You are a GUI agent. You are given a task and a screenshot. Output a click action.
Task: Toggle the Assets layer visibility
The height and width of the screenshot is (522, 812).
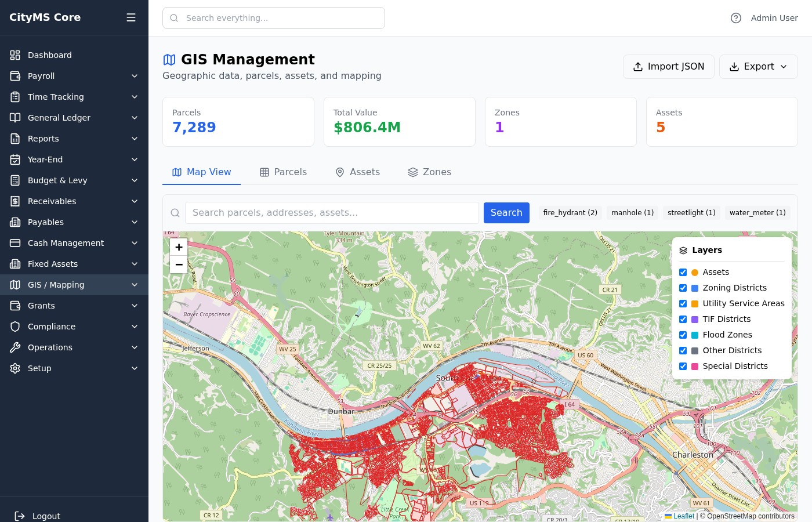click(683, 272)
